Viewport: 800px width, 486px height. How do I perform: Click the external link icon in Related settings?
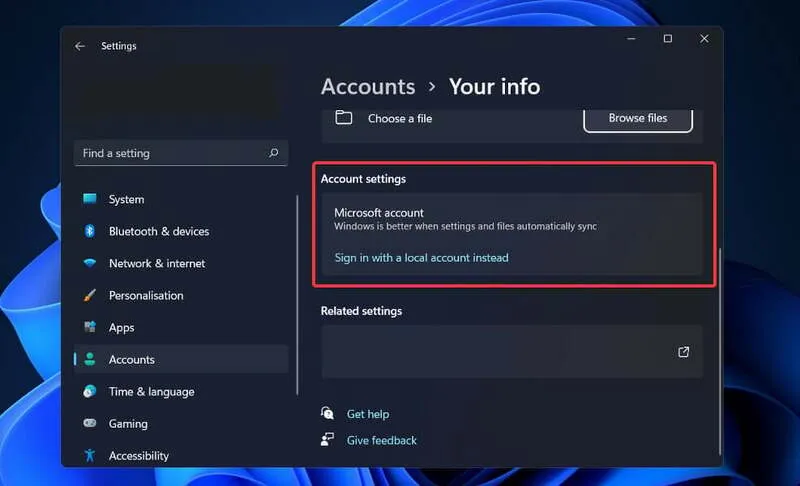pyautogui.click(x=683, y=352)
